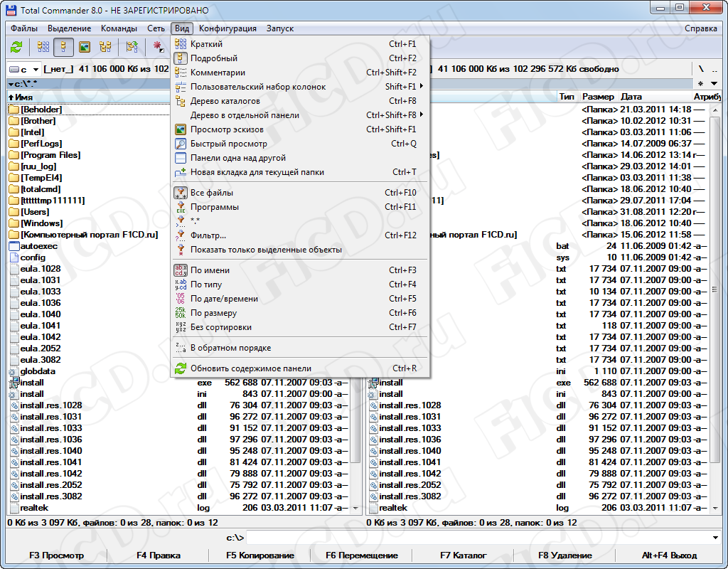Open the Выделение menu
The image size is (728, 569).
[70, 28]
